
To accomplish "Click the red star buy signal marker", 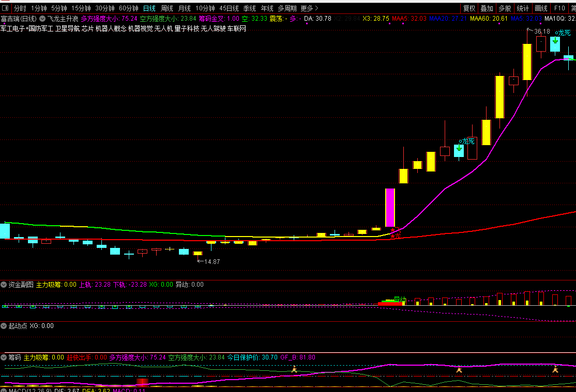I will point(396,233).
